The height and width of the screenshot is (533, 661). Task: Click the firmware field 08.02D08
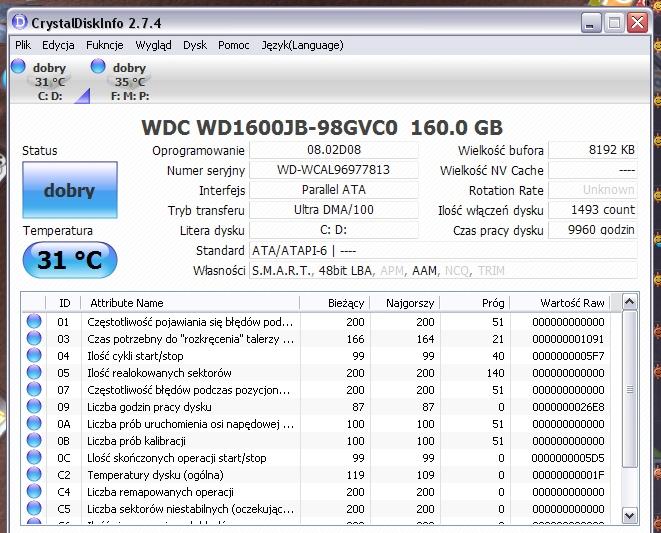tap(334, 150)
